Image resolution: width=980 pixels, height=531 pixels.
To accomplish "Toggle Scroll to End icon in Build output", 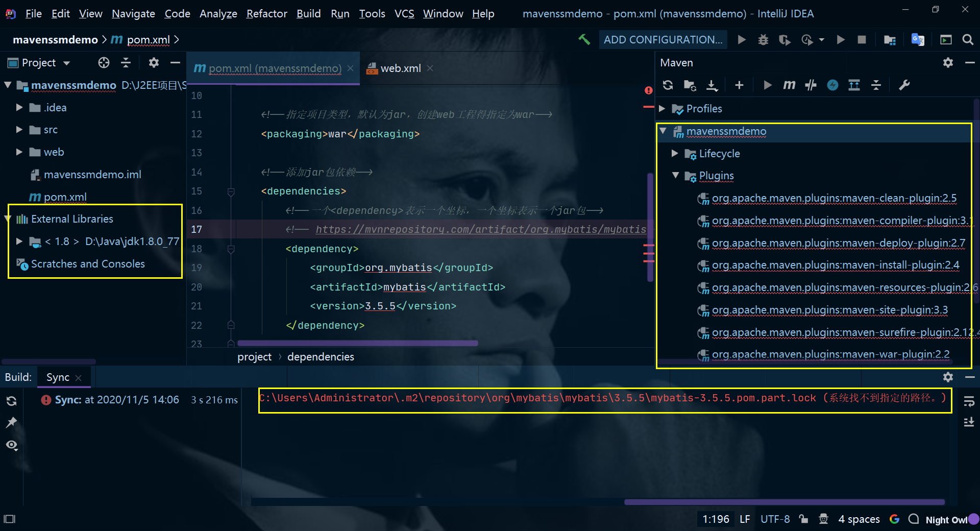I will click(x=969, y=422).
